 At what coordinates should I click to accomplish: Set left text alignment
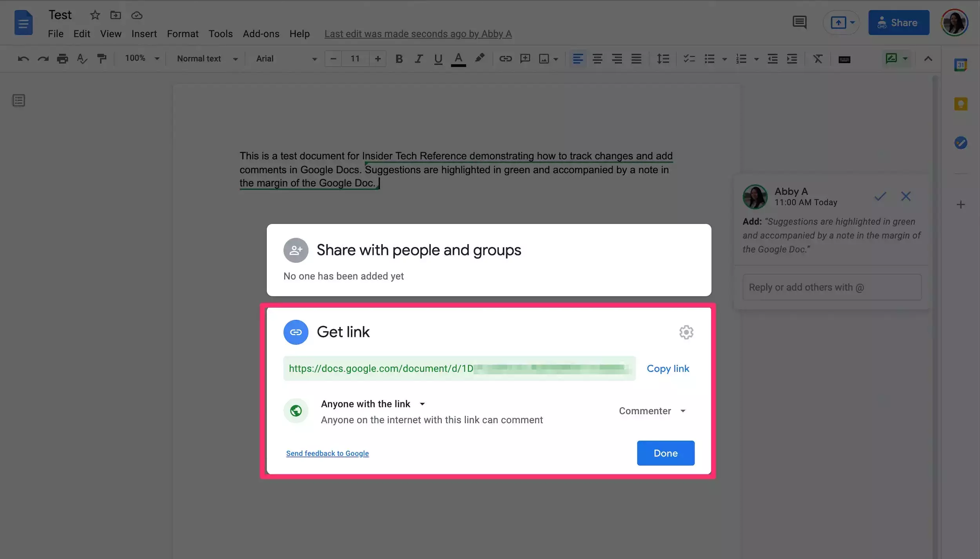[577, 59]
